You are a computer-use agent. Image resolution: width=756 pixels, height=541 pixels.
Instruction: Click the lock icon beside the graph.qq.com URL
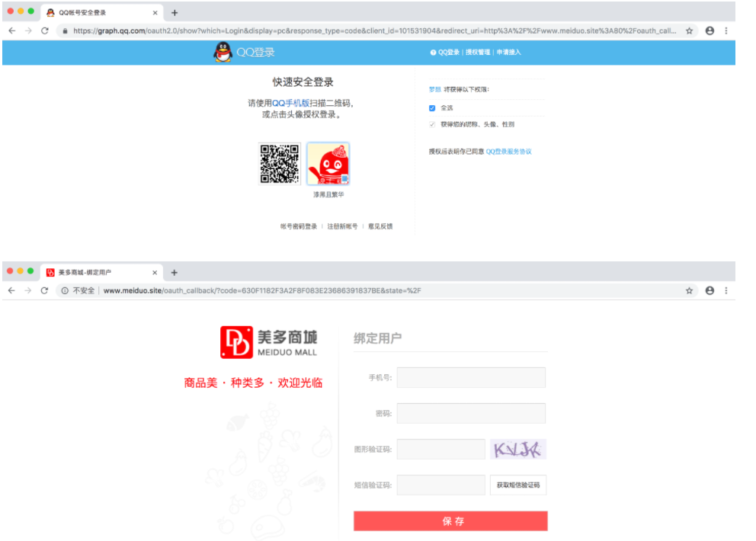pos(65,30)
